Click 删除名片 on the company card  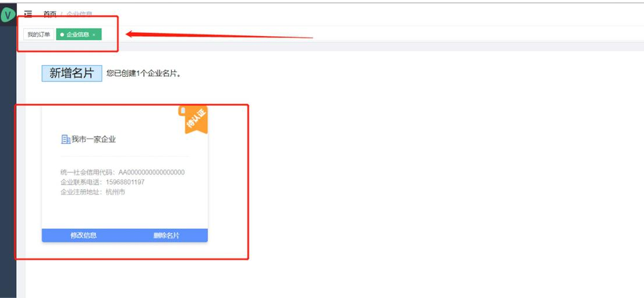point(167,235)
